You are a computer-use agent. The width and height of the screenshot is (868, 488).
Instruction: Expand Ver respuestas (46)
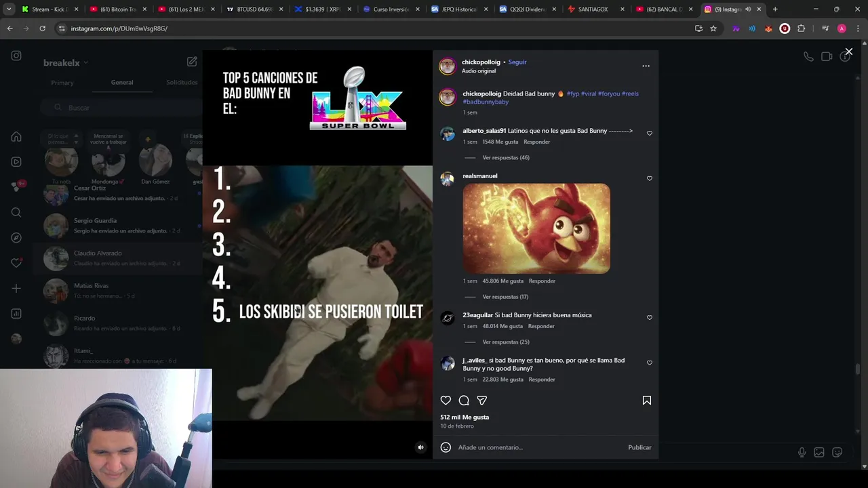click(x=506, y=158)
